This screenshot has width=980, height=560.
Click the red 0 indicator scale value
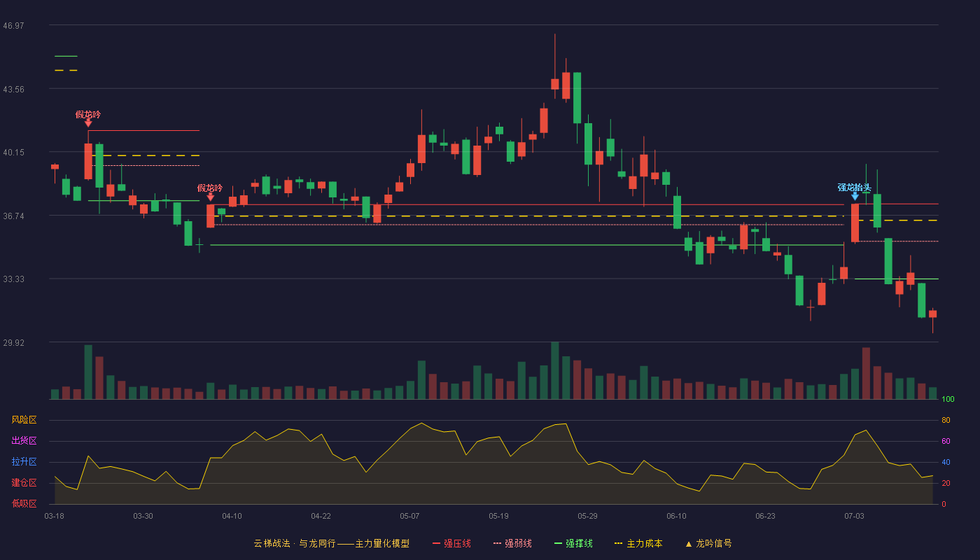click(944, 504)
